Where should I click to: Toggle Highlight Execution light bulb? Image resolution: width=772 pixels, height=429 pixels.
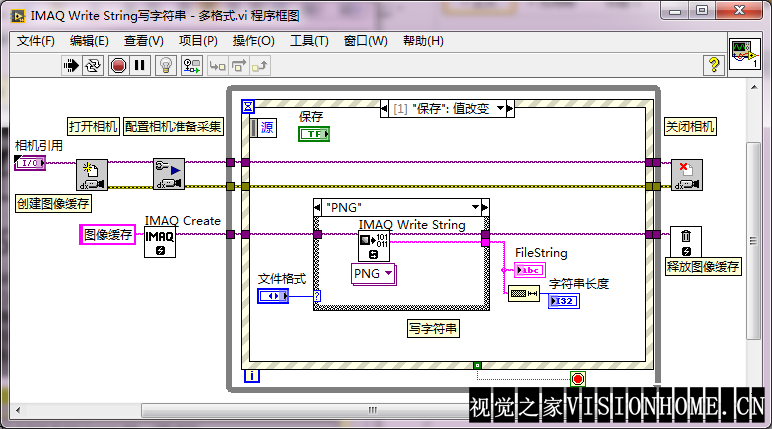(166, 65)
